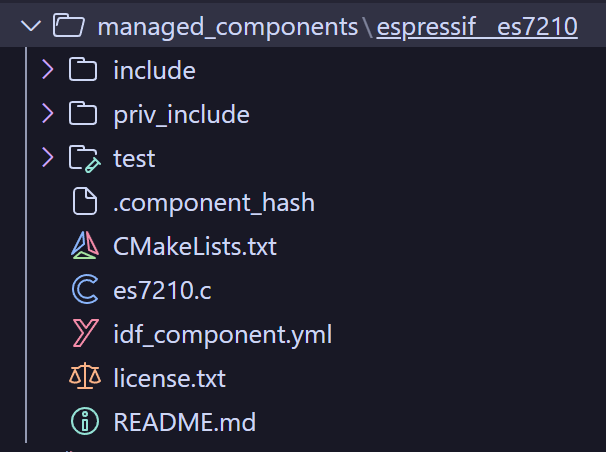
Task: Collapse the managed_components folder chevron
Action: click(x=30, y=26)
